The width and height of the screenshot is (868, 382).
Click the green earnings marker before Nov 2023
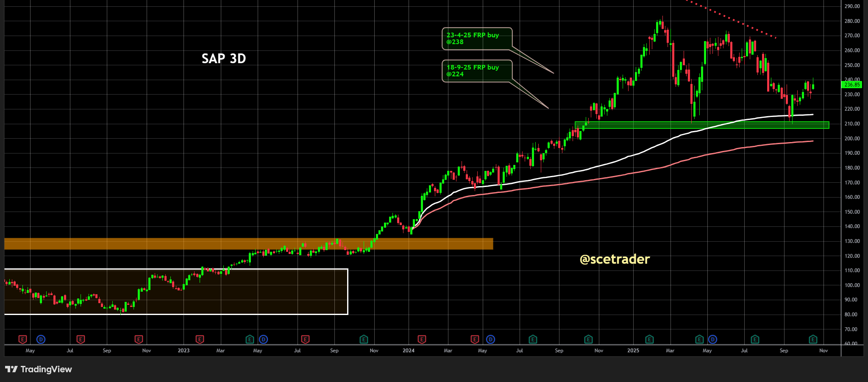point(363,339)
